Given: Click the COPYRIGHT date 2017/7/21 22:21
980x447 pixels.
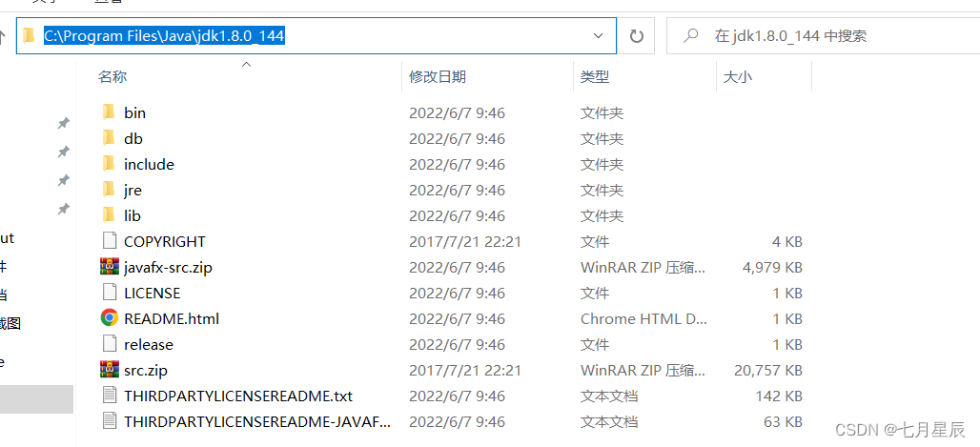Looking at the screenshot, I should coord(465,241).
